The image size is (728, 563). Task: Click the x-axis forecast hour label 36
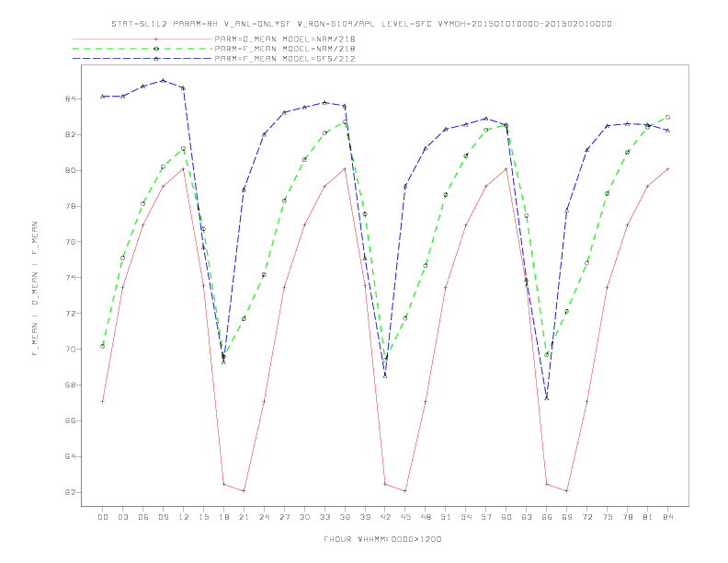(x=345, y=517)
